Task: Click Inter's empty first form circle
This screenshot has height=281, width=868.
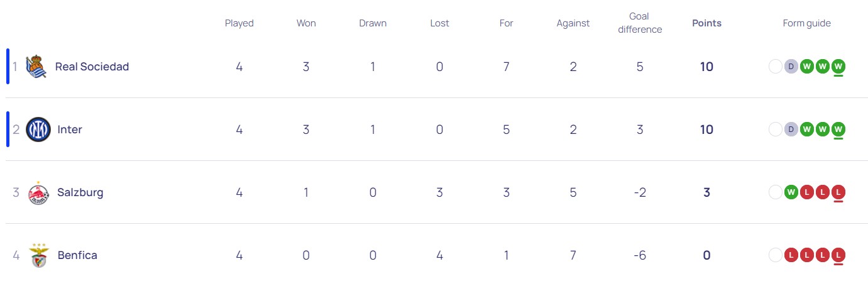Action: coord(776,129)
